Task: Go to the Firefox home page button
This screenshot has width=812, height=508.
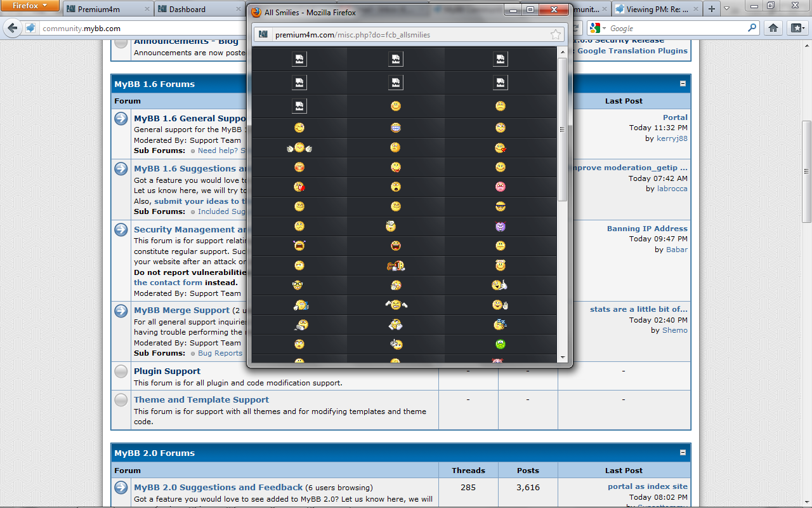Action: tap(773, 28)
